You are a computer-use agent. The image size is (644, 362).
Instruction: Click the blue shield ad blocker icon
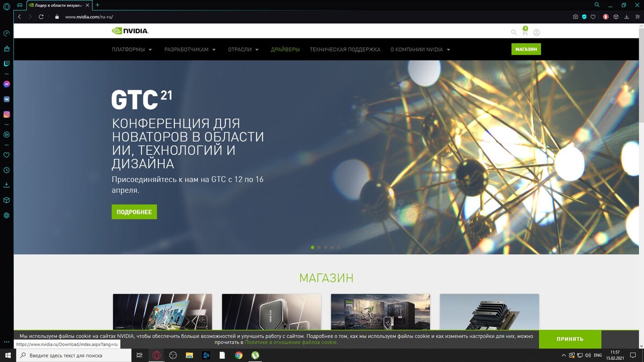tap(584, 17)
